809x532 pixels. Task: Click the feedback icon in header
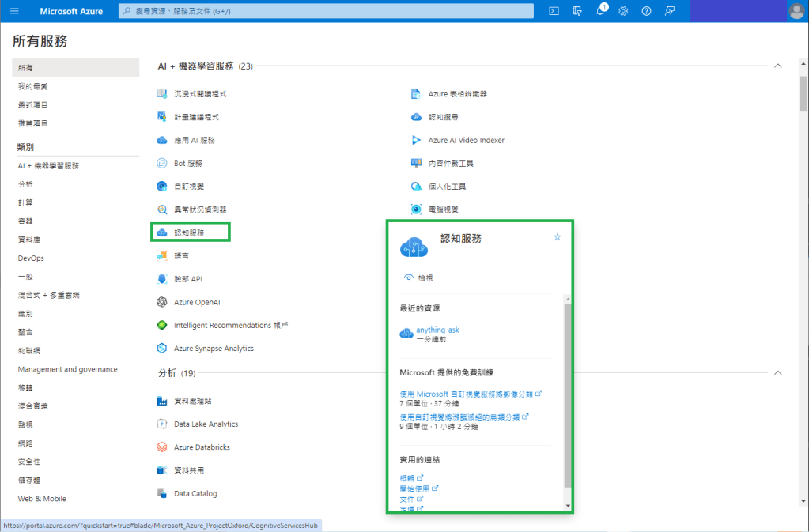670,11
